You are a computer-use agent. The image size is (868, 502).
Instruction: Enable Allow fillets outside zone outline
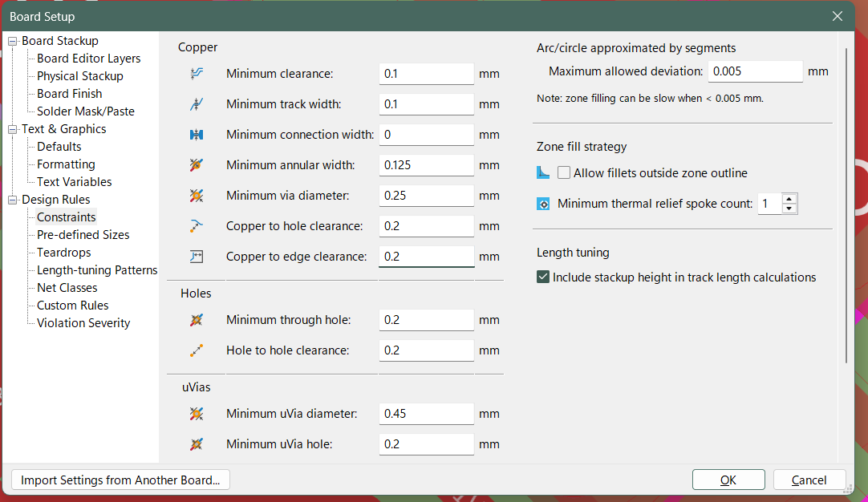click(x=564, y=173)
